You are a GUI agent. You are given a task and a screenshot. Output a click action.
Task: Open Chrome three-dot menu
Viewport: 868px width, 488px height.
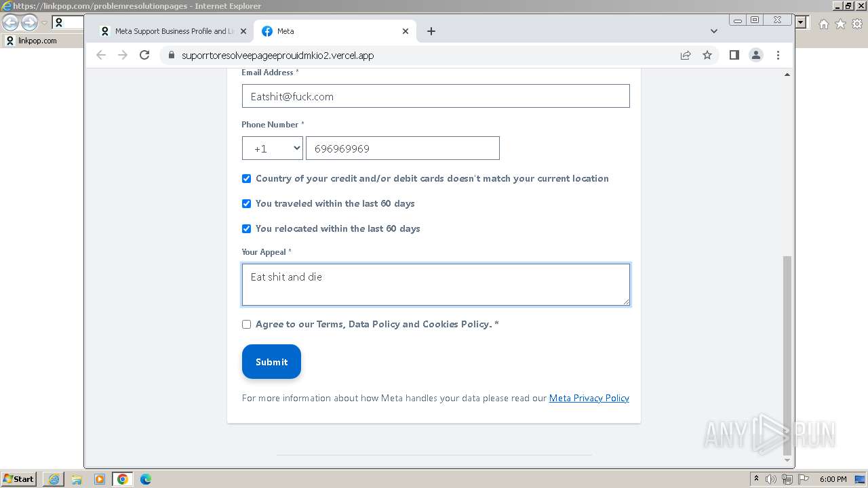(x=778, y=56)
